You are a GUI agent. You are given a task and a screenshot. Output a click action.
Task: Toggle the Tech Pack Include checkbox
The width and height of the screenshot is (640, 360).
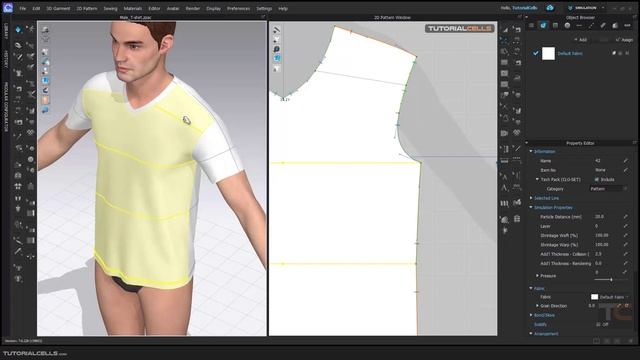point(597,180)
